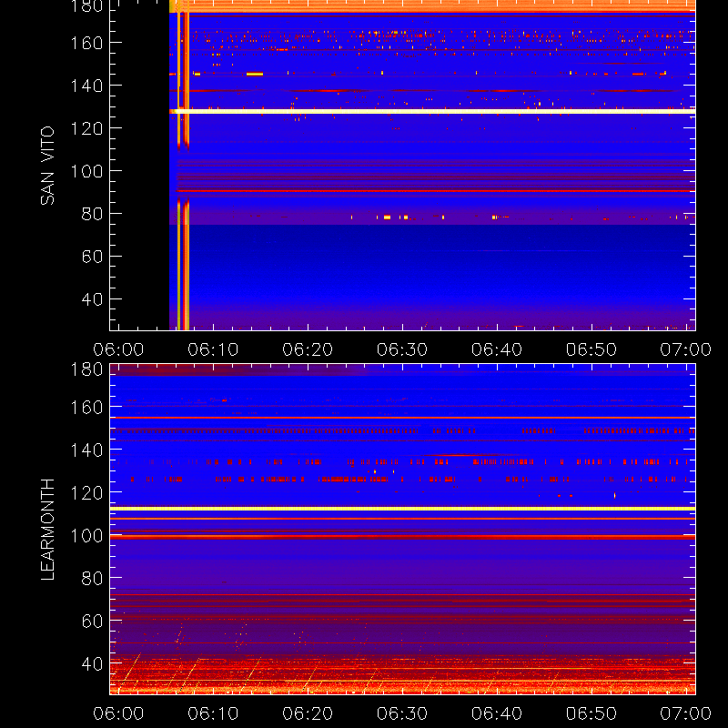Click the 120 tick label on LEARMONTH axis
The width and height of the screenshot is (728, 728).
[86, 492]
